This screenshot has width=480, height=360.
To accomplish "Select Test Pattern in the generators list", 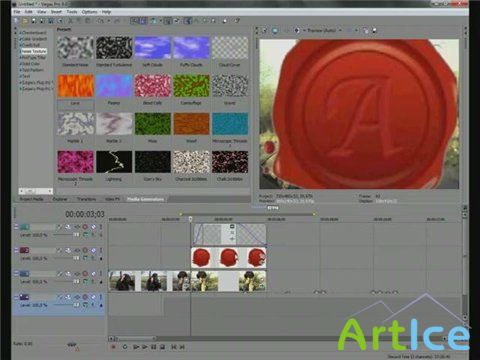I will pyautogui.click(x=33, y=70).
